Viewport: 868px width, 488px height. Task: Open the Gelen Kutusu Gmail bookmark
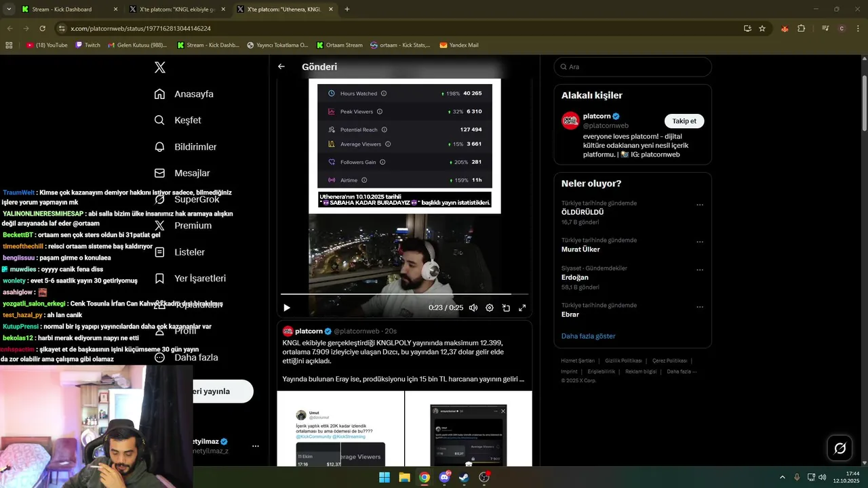[x=138, y=45]
